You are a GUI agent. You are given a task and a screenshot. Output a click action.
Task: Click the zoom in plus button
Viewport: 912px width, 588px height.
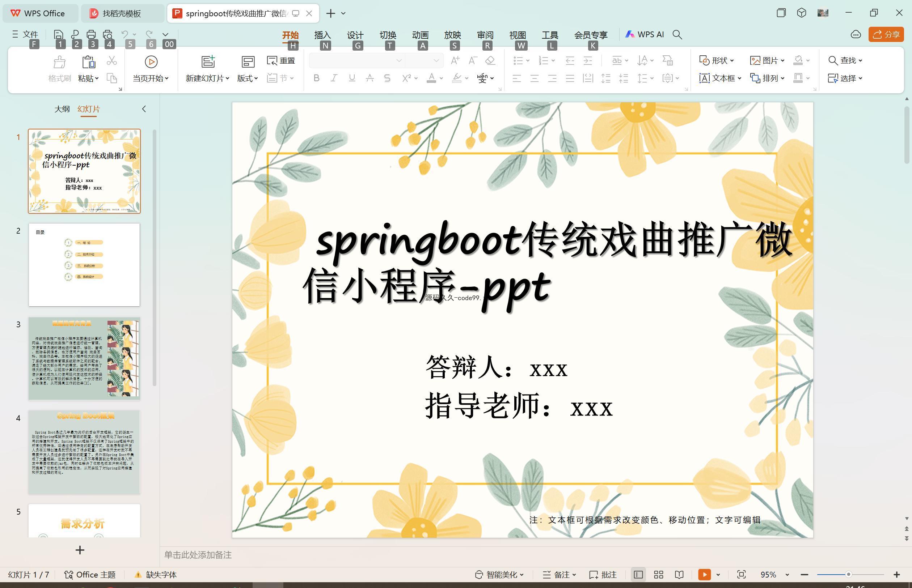coord(897,574)
